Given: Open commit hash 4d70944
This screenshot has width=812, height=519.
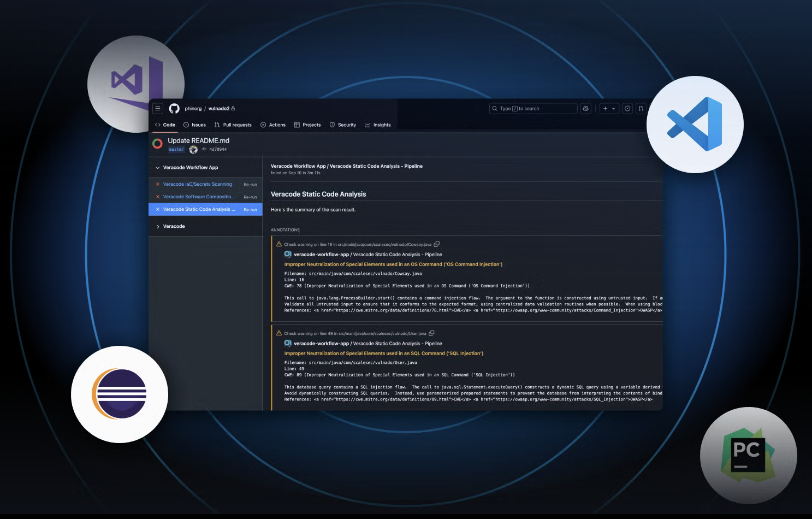Looking at the screenshot, I should point(218,149).
